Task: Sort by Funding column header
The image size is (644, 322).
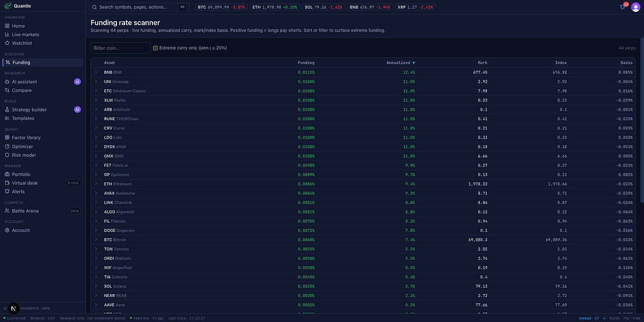Action: (x=306, y=63)
